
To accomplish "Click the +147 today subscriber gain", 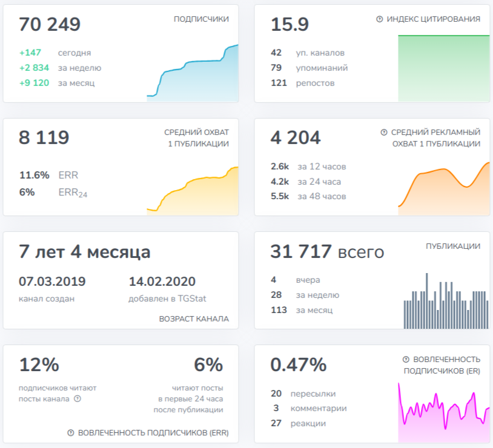I will [x=30, y=53].
